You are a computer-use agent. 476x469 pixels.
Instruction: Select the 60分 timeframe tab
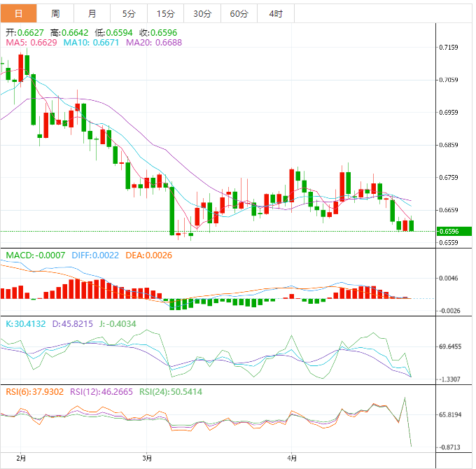point(239,13)
